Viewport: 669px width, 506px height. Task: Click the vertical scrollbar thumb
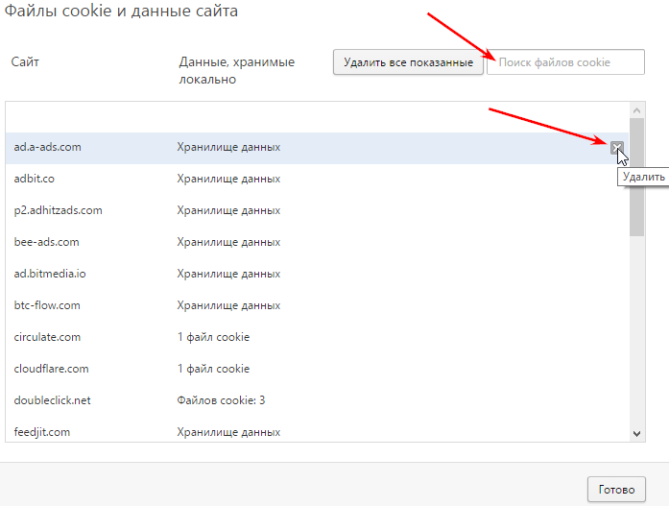tap(637, 177)
